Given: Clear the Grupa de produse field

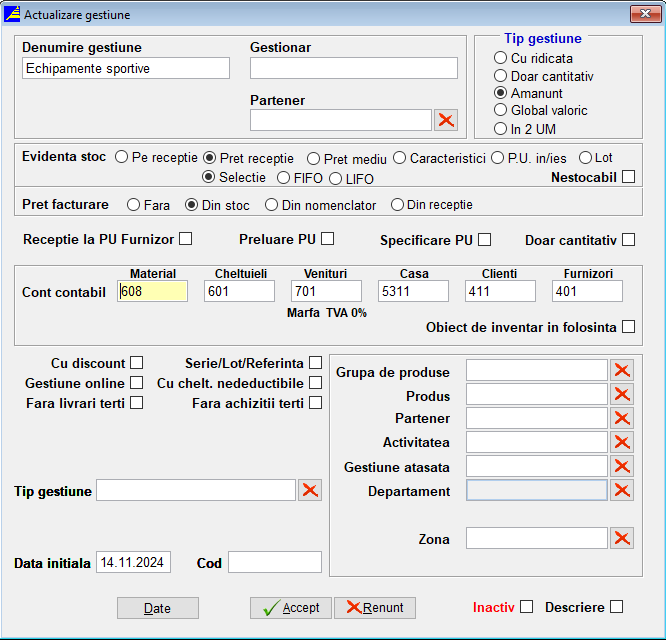Looking at the screenshot, I should click(x=622, y=371).
